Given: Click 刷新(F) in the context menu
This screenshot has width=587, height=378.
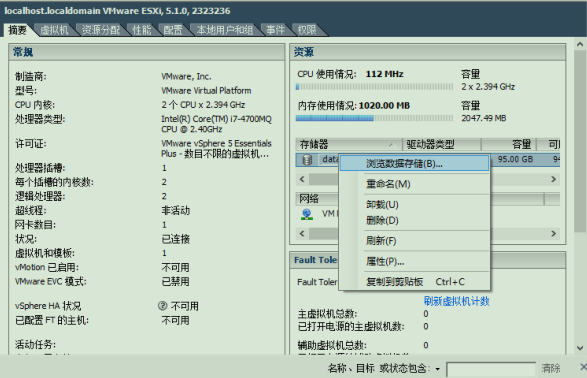Looking at the screenshot, I should 414,241.
